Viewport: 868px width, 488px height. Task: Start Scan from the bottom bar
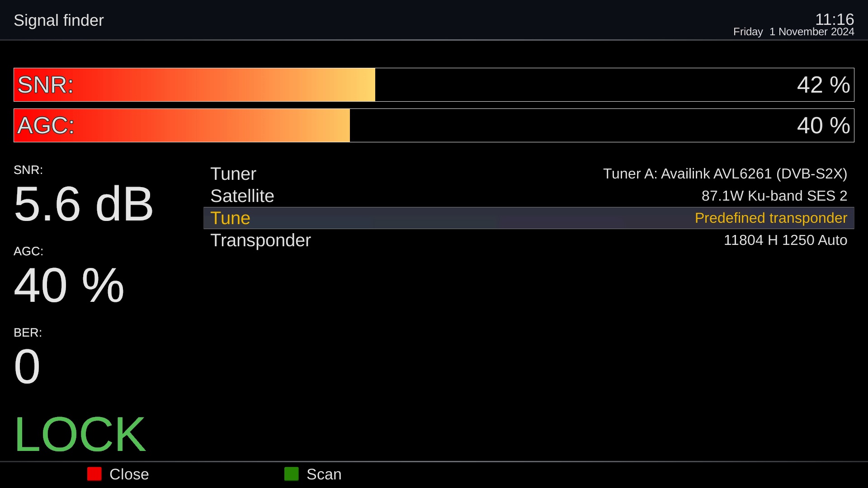point(324,474)
